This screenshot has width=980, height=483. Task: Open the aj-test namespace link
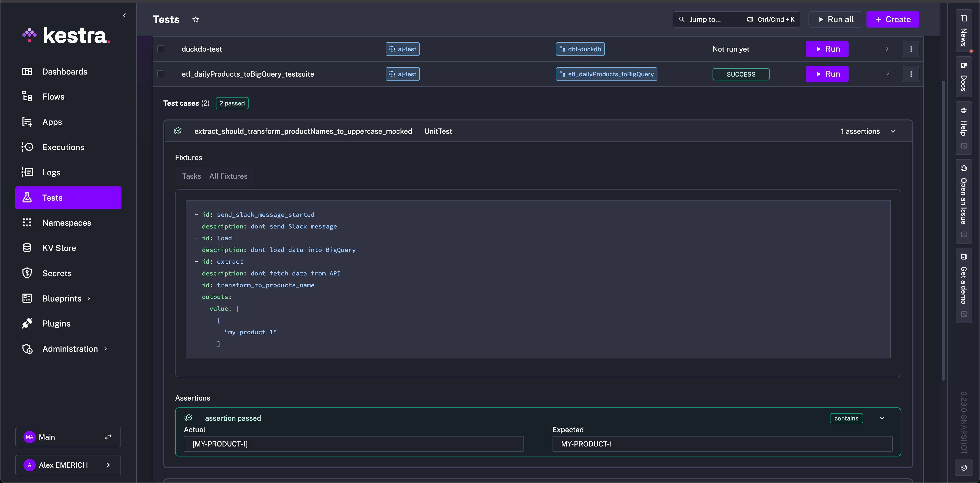[x=402, y=49]
